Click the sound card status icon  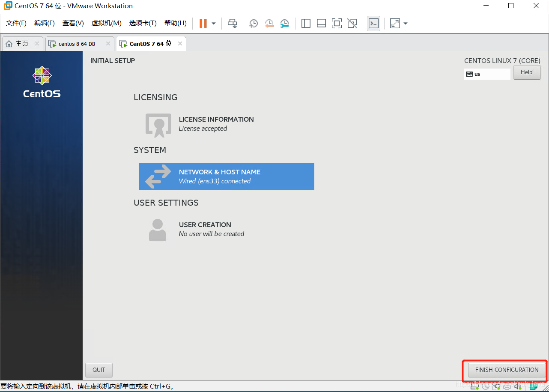[518, 386]
